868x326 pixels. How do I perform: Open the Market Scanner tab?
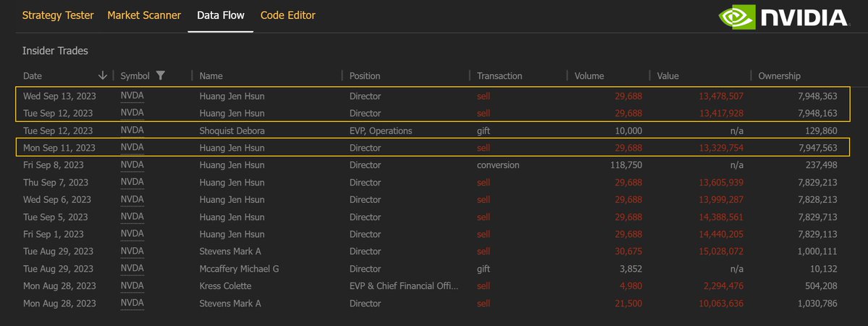[144, 15]
